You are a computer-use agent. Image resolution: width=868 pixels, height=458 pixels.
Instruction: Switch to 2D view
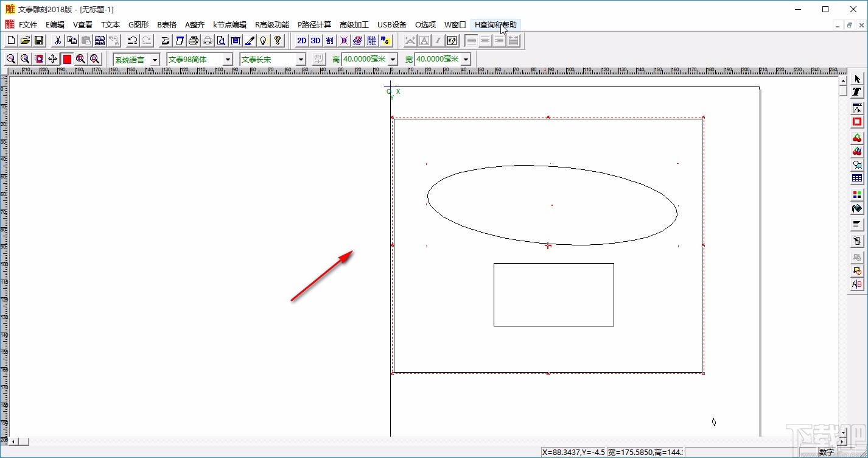pos(301,41)
